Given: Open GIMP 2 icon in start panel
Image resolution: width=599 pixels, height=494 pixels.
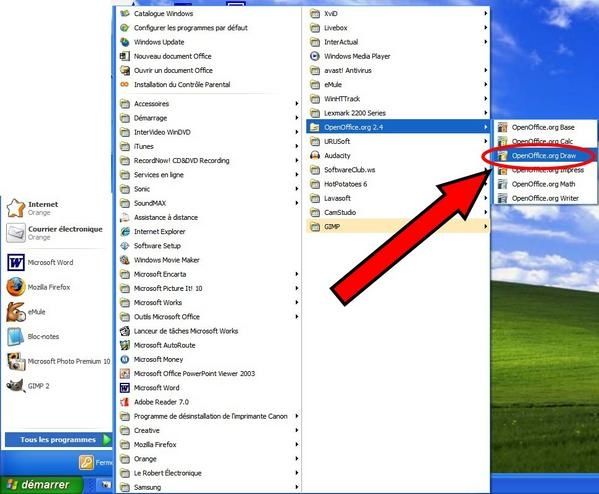Looking at the screenshot, I should pyautogui.click(x=16, y=386).
